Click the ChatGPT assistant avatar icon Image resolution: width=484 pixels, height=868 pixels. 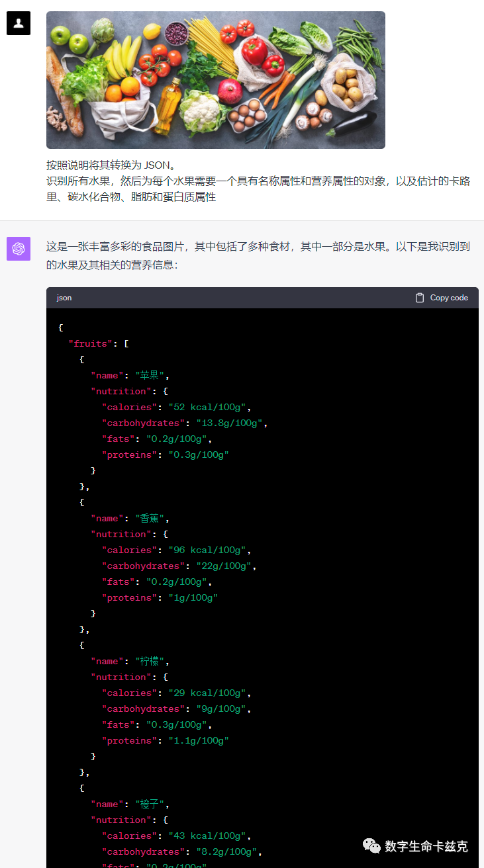point(19,249)
